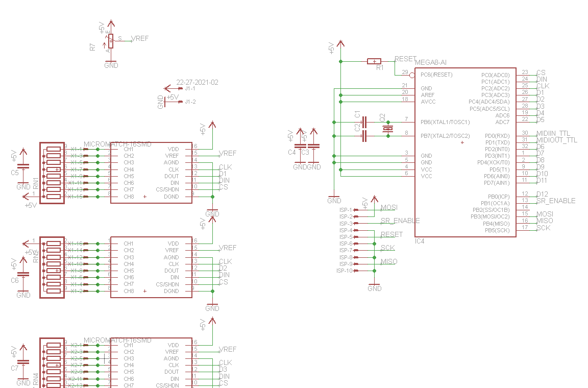
Task: Click the AREF pin label
Action: click(427, 95)
